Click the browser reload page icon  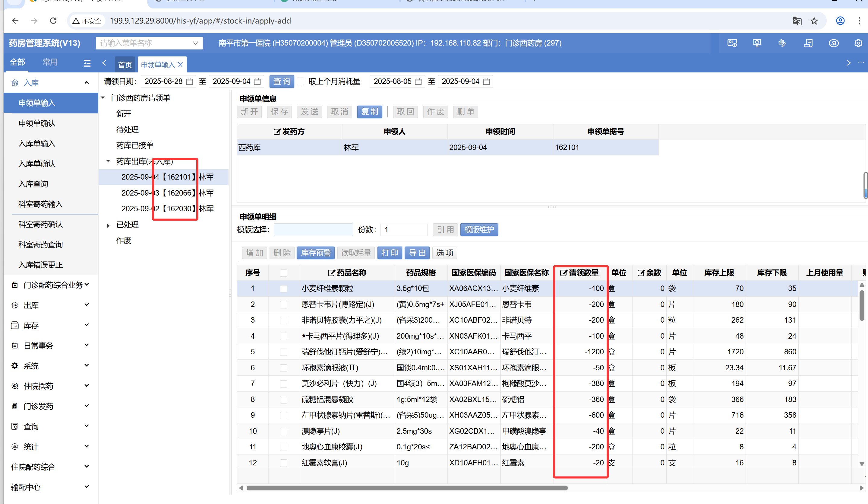[x=53, y=21]
